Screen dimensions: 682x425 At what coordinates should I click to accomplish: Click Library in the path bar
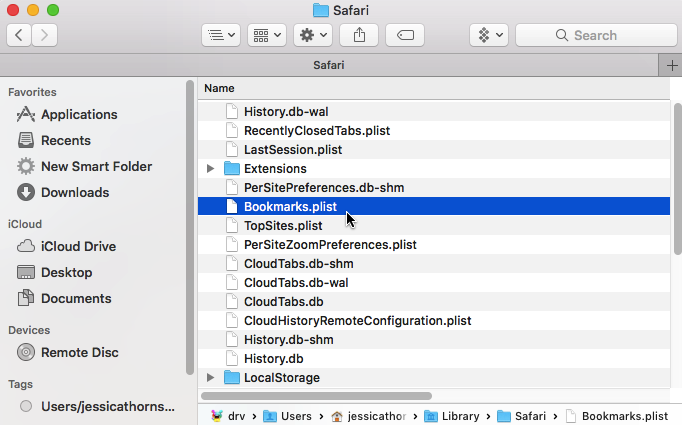point(452,416)
